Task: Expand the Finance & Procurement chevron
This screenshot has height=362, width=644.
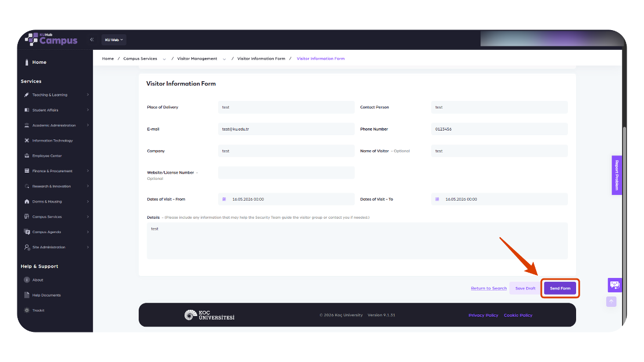Action: click(x=88, y=171)
